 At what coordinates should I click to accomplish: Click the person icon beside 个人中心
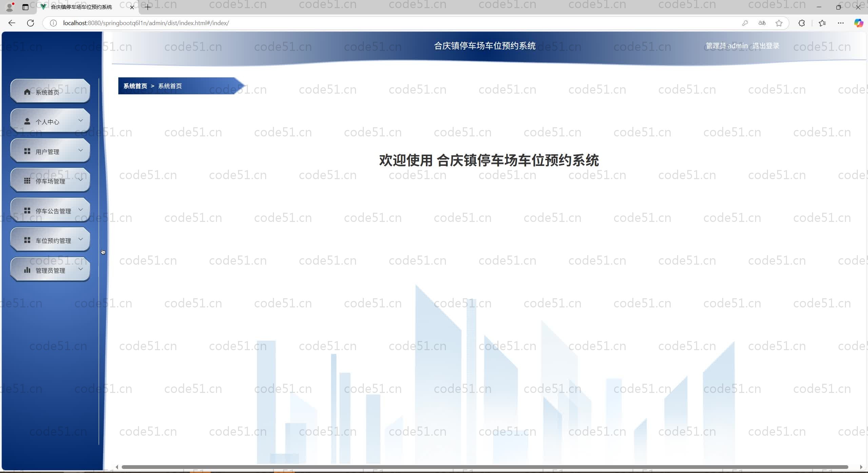pyautogui.click(x=27, y=121)
